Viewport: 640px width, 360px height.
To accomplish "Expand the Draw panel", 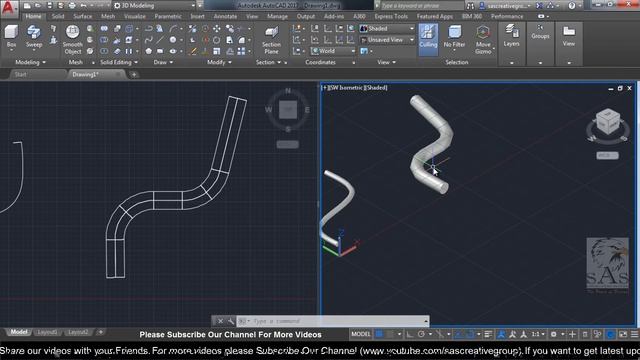I will (163, 62).
